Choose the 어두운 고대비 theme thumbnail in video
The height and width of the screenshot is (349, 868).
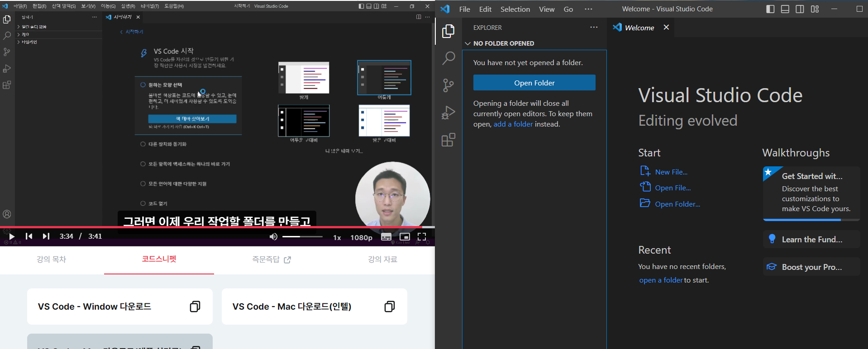pyautogui.click(x=304, y=121)
